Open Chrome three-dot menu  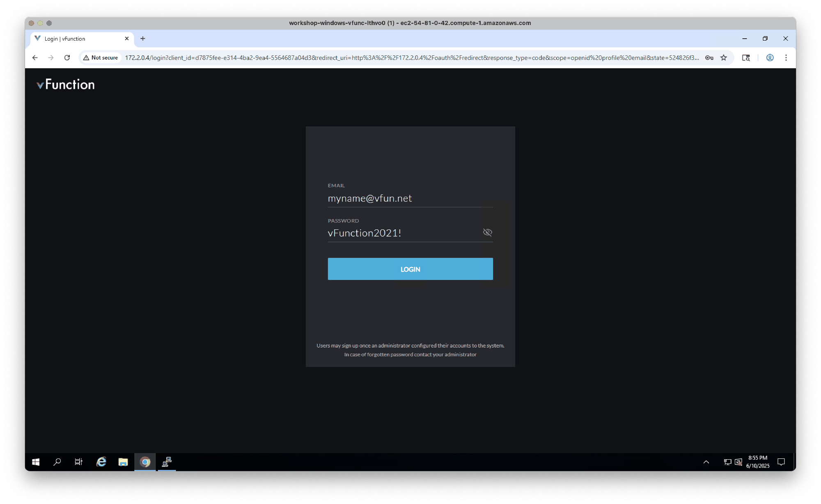point(786,57)
